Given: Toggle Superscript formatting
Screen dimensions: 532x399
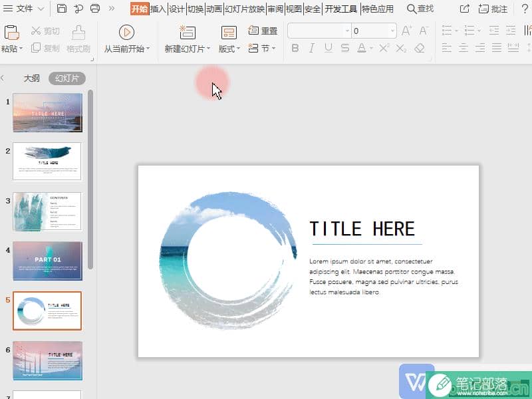Looking at the screenshot, I should [x=384, y=48].
